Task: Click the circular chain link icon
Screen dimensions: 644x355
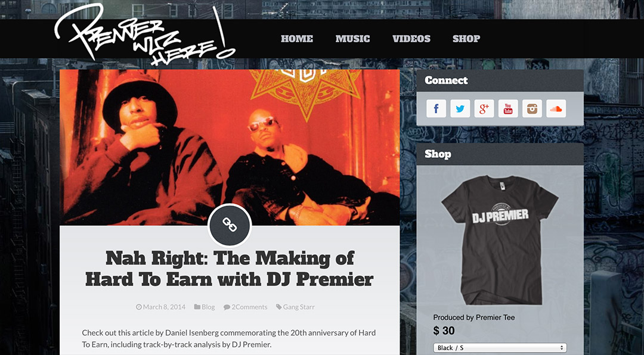Action: click(x=230, y=225)
